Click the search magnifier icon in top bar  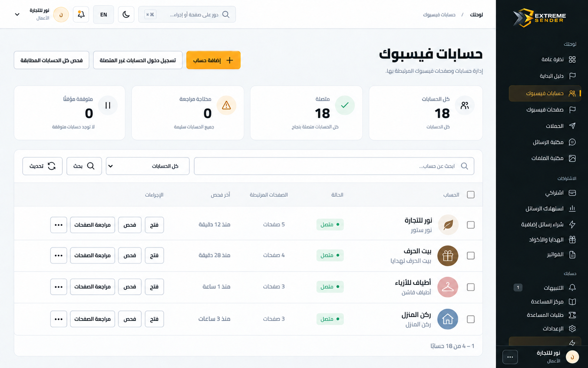[226, 14]
